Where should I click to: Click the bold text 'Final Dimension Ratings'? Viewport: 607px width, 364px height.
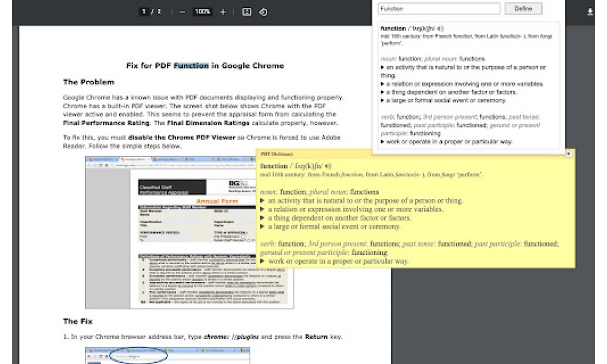(208, 123)
